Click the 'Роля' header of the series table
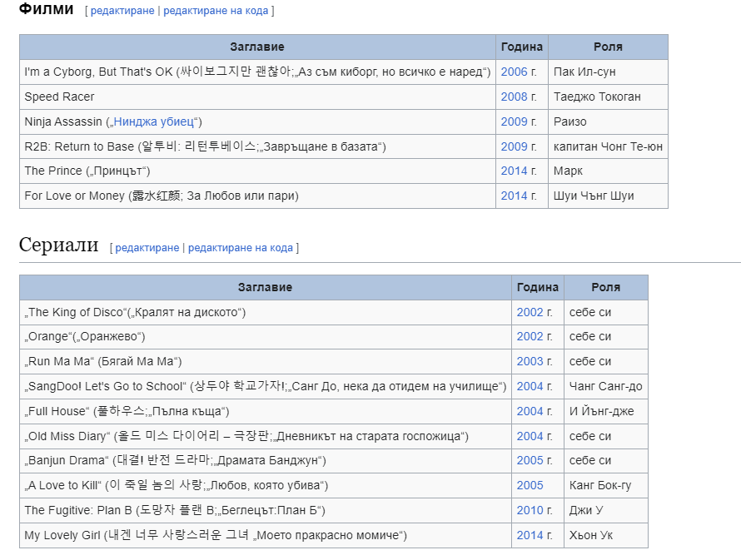This screenshot has height=560, width=741. pos(605,287)
